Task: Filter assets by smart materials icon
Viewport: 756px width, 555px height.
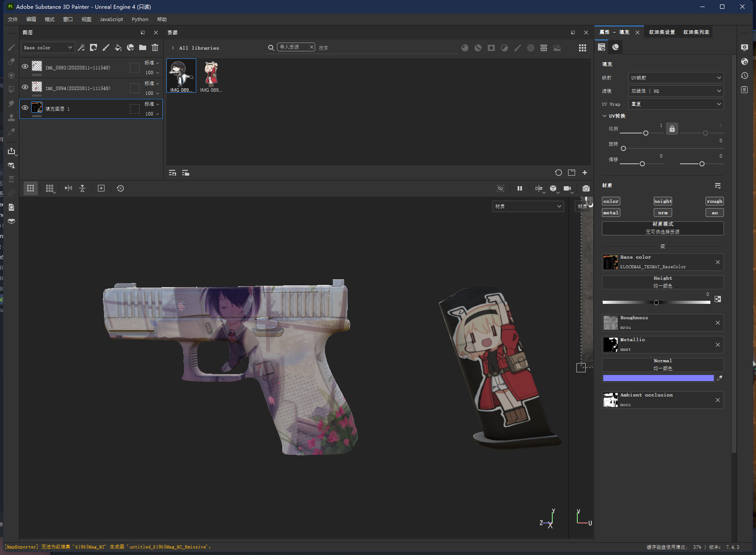Action: pyautogui.click(x=478, y=48)
